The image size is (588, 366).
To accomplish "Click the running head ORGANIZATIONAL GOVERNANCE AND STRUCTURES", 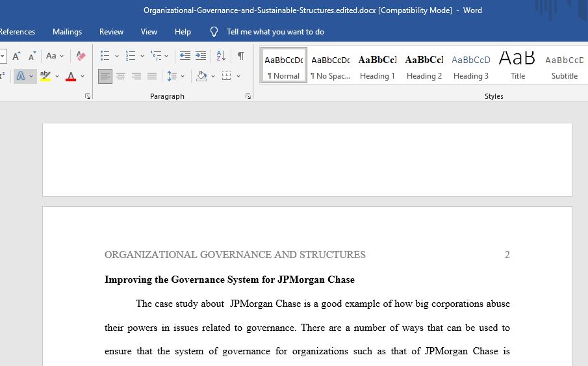I will point(235,255).
